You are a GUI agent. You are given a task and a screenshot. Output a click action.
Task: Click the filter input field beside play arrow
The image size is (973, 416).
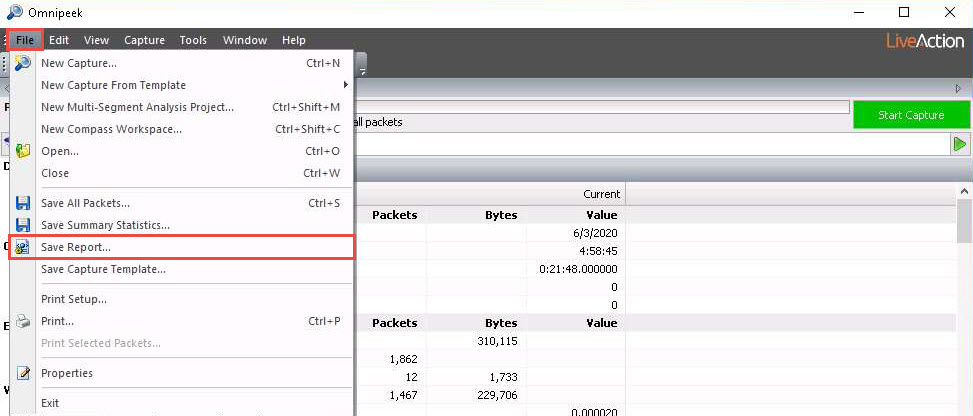tap(652, 144)
